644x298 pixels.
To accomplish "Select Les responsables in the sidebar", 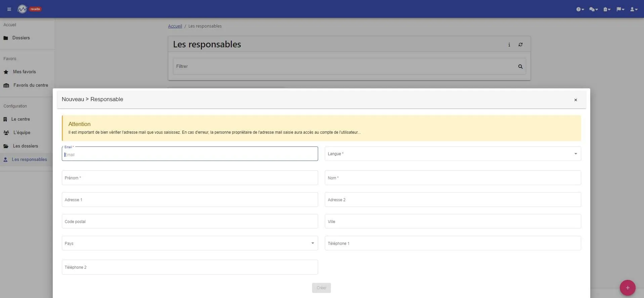I will tap(26, 160).
